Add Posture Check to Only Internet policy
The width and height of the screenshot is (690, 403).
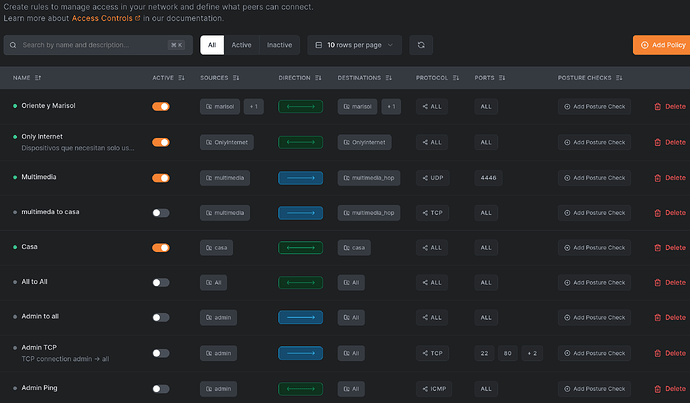(594, 142)
